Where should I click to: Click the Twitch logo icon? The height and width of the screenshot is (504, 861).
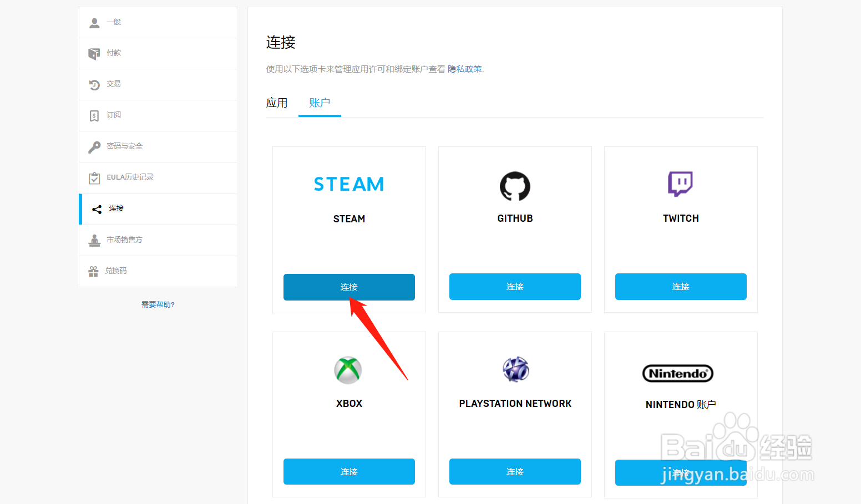coord(680,183)
